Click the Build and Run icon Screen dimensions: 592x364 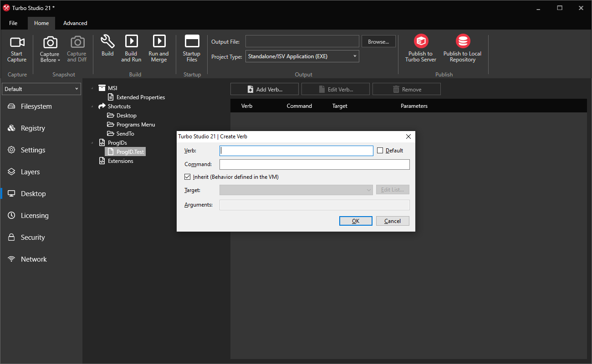(x=131, y=41)
